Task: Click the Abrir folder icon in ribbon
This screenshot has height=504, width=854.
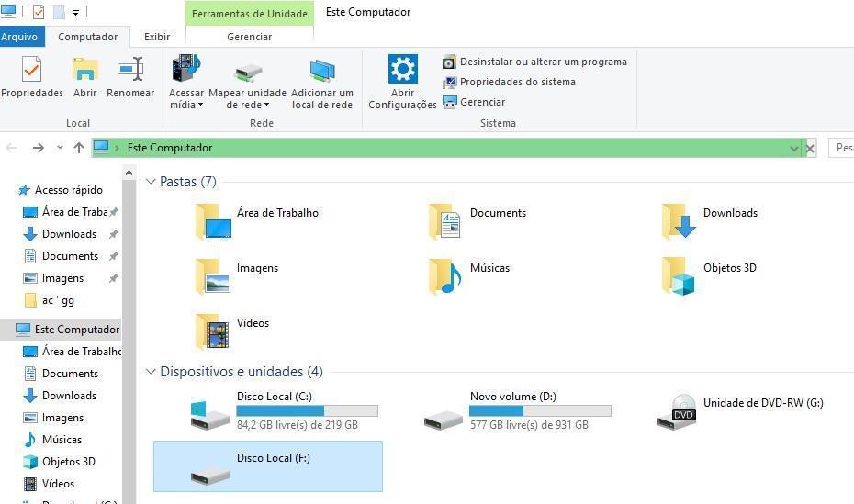Action: coord(85,70)
